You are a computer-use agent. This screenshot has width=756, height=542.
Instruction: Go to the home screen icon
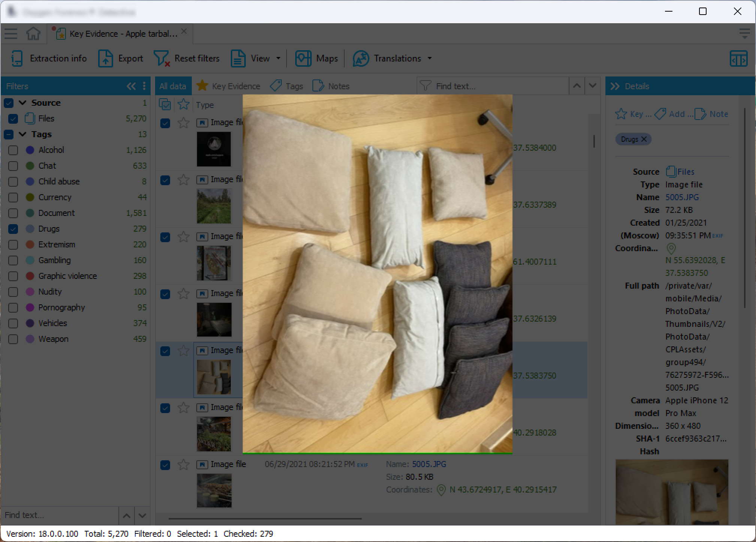click(33, 34)
